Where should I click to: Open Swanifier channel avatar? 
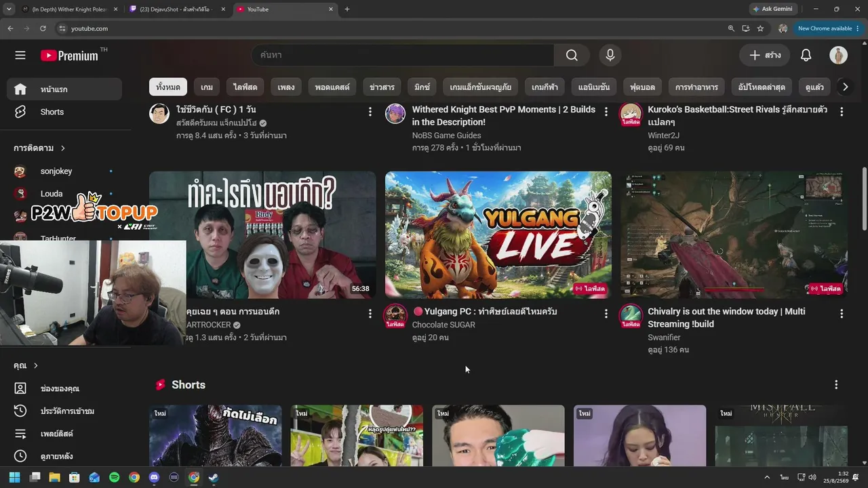(x=631, y=314)
